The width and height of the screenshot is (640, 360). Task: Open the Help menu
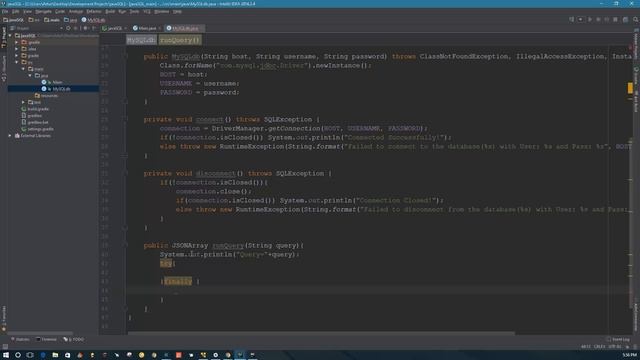pos(177,12)
